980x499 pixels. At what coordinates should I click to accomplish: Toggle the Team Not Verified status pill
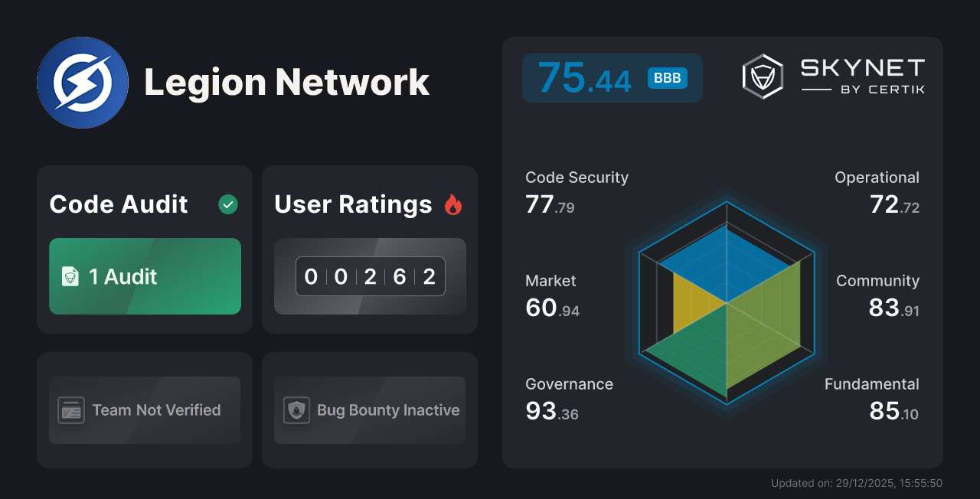[x=144, y=410]
